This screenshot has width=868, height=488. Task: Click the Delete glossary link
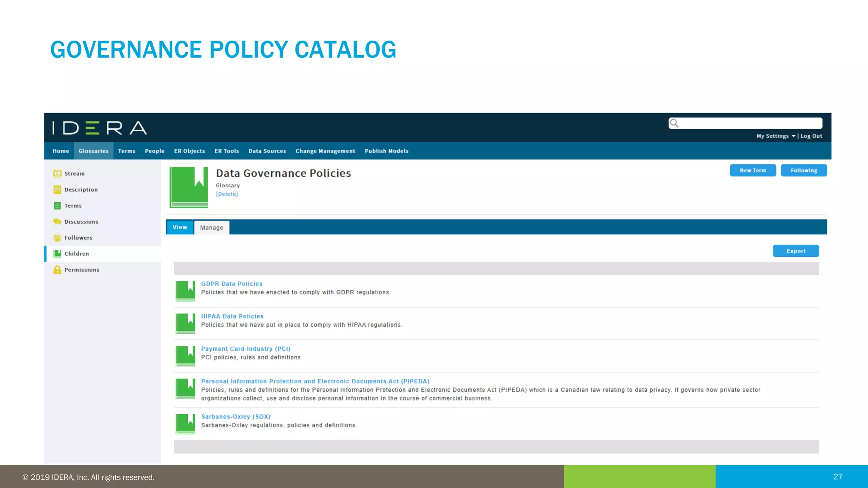pyautogui.click(x=227, y=194)
